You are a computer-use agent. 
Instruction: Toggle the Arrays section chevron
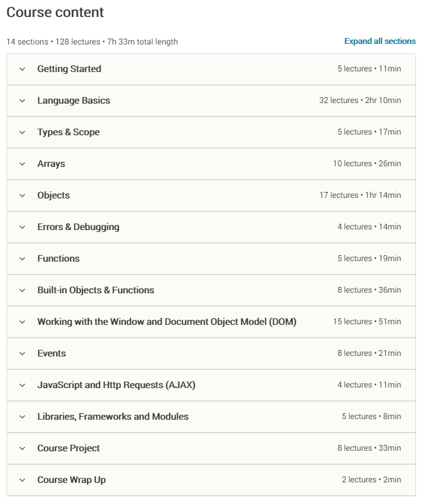point(22,164)
